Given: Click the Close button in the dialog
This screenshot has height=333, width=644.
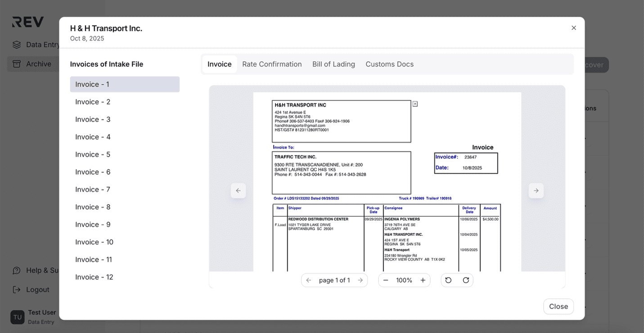Looking at the screenshot, I should [558, 306].
